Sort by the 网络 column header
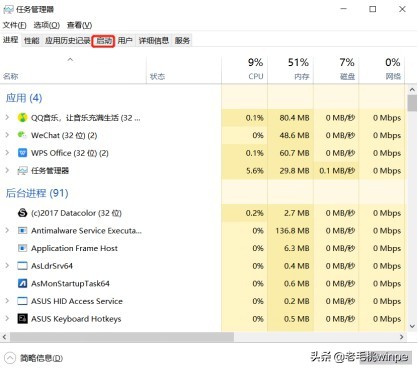418x372 pixels. tap(382, 69)
